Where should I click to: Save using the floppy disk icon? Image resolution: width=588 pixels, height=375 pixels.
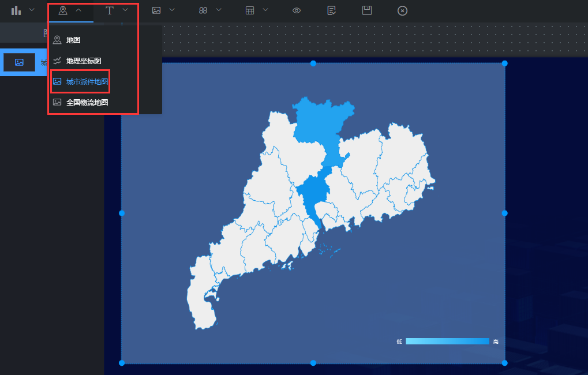367,10
